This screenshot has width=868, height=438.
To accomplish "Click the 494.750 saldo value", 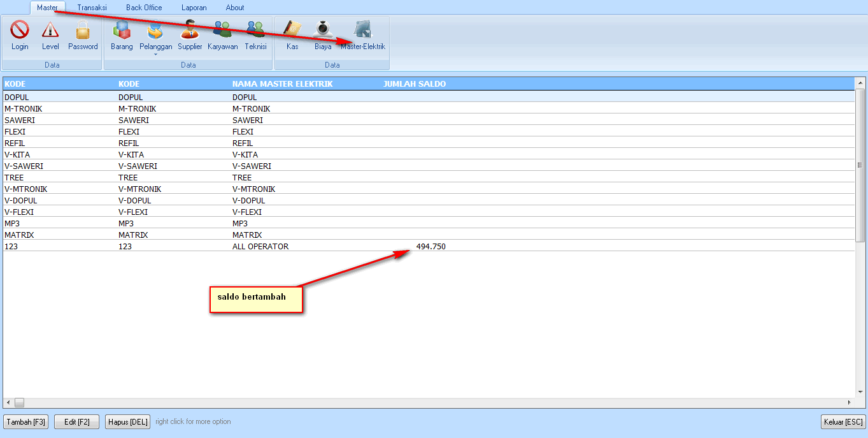I will (x=431, y=246).
